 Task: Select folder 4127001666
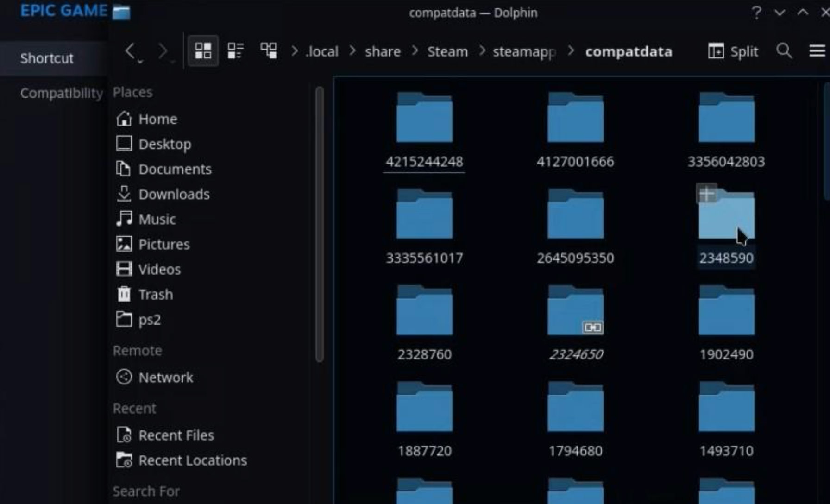(575, 130)
